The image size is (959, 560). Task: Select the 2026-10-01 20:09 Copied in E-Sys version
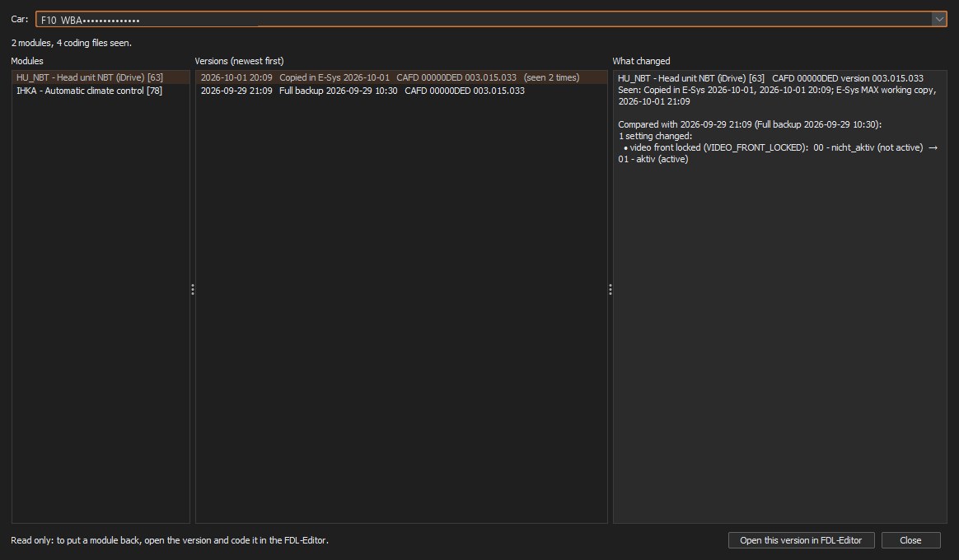pos(401,77)
